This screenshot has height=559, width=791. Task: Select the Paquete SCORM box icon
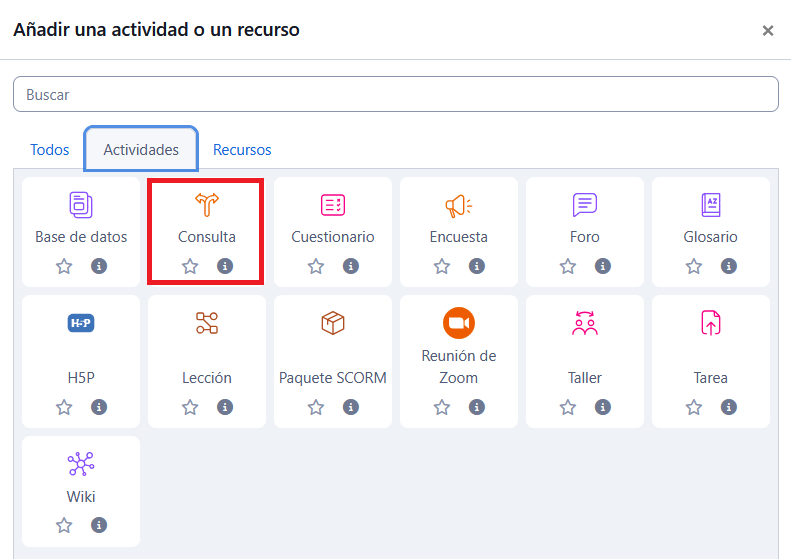tap(333, 323)
